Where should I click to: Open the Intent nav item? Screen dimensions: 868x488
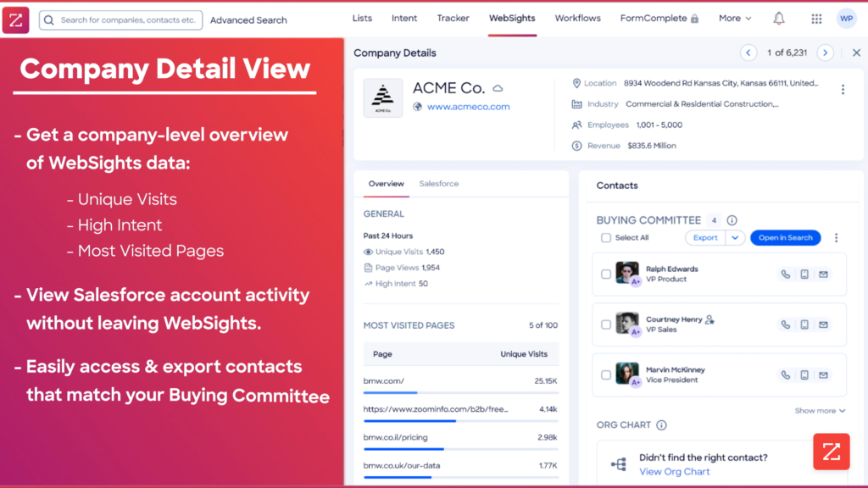click(404, 19)
